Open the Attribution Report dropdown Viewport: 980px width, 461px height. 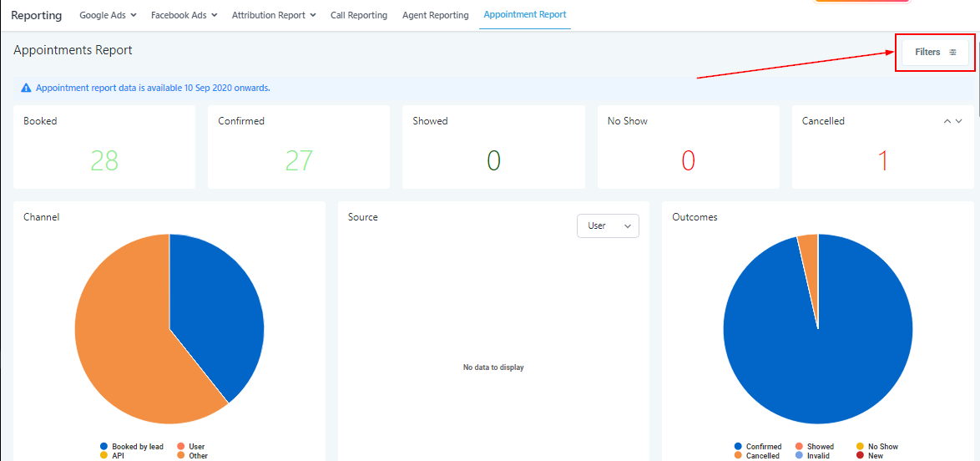[x=274, y=15]
